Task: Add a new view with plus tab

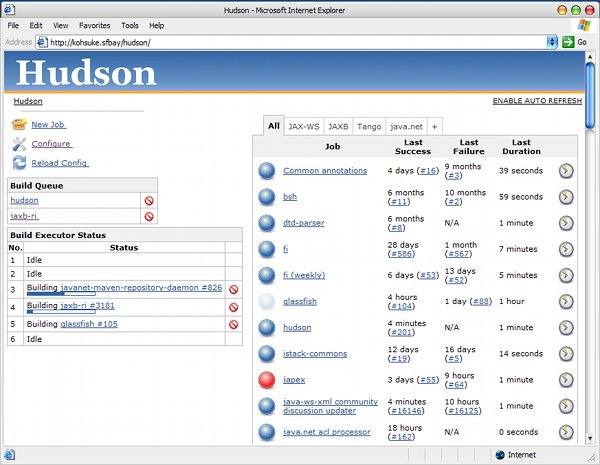Action: 435,127
